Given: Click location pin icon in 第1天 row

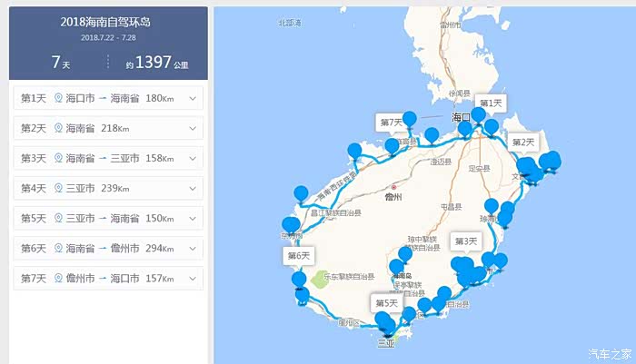Looking at the screenshot, I should point(58,98).
